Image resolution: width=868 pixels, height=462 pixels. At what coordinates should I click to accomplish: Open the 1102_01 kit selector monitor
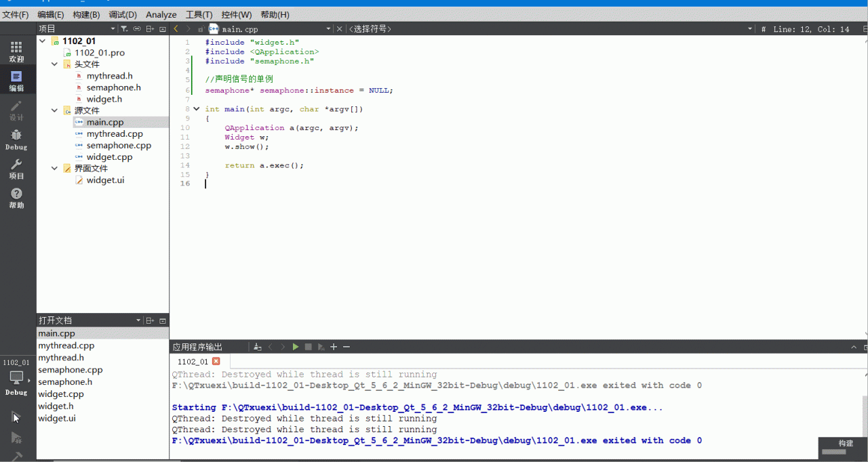pyautogui.click(x=16, y=377)
